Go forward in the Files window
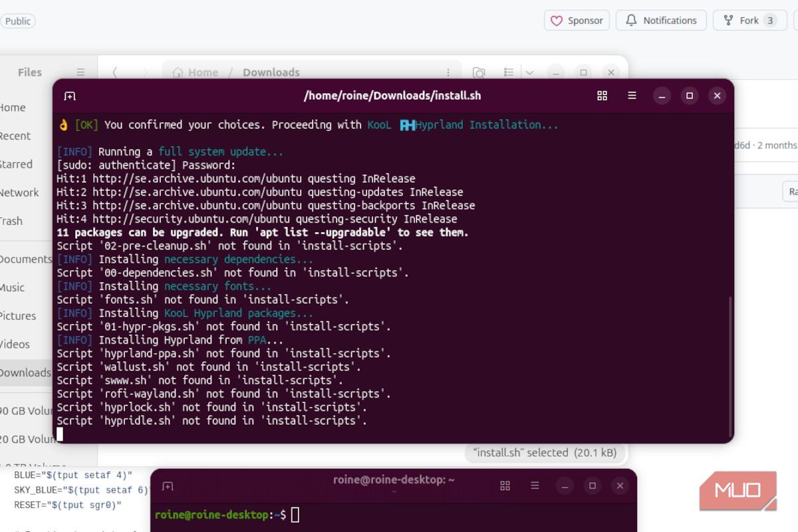The image size is (798, 532). [145, 72]
